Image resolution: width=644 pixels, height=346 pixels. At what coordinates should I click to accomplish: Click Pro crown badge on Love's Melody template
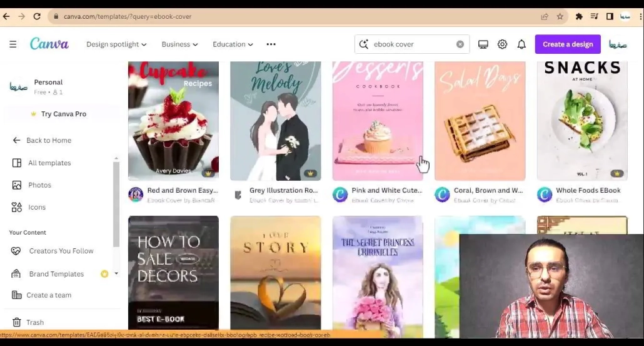(x=311, y=173)
